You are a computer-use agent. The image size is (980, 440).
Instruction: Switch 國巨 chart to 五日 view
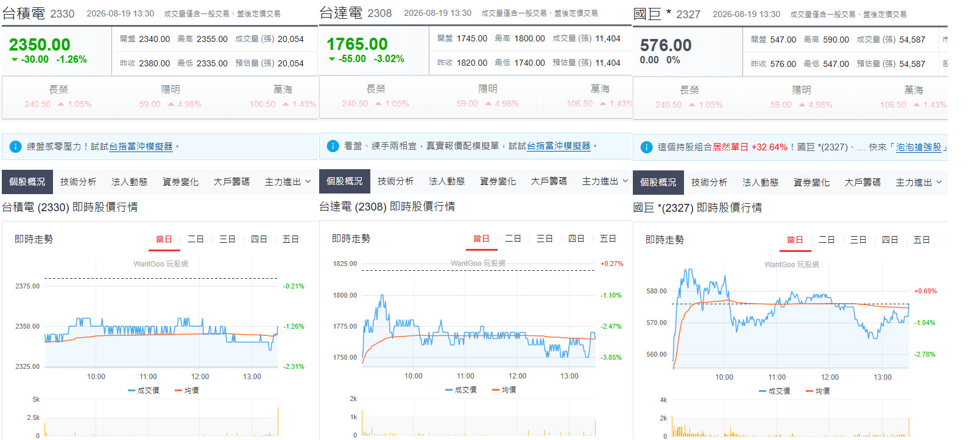922,240
